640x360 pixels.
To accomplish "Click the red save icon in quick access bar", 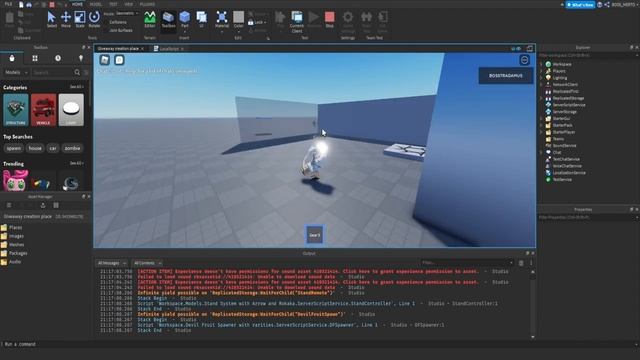I will [52, 4].
